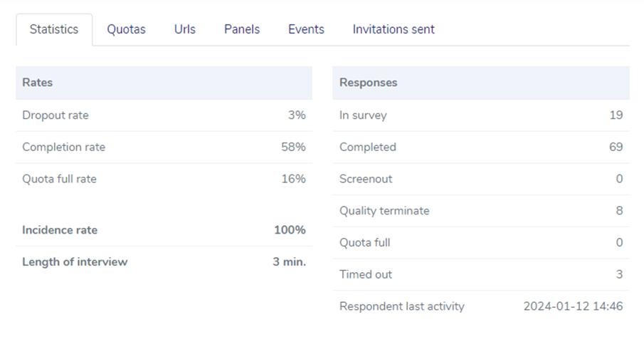Click the 58% completion rate value
644x342 pixels.
click(x=293, y=147)
